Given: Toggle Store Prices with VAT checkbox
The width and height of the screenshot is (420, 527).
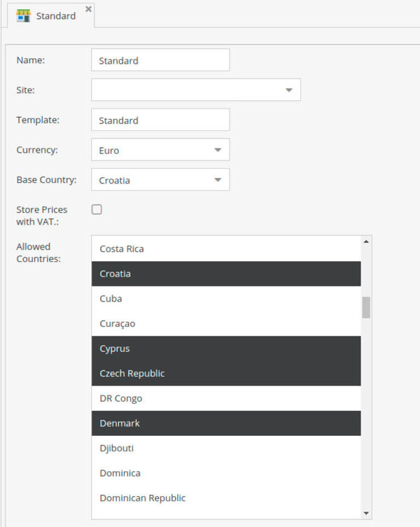Looking at the screenshot, I should click(97, 210).
